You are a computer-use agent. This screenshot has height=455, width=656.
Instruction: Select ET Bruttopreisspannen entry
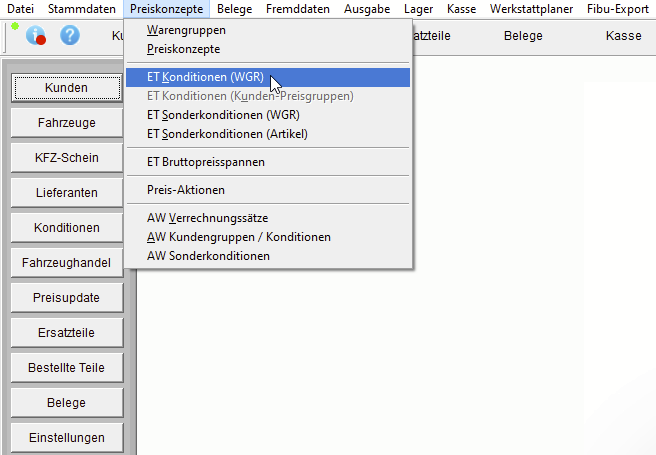(x=268, y=162)
